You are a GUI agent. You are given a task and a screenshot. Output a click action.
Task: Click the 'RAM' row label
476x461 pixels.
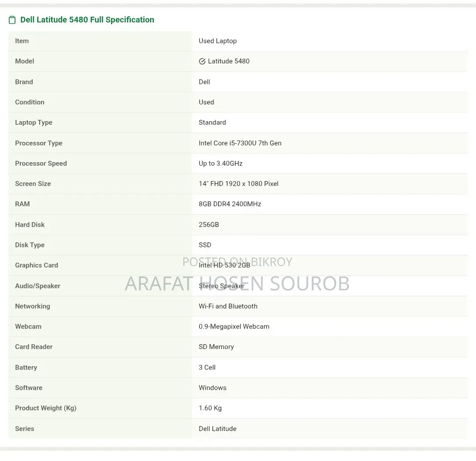[22, 204]
